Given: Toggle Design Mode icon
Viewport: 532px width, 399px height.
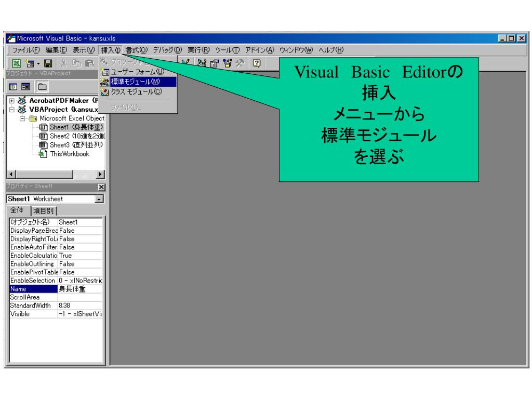Looking at the screenshot, I should click(185, 63).
